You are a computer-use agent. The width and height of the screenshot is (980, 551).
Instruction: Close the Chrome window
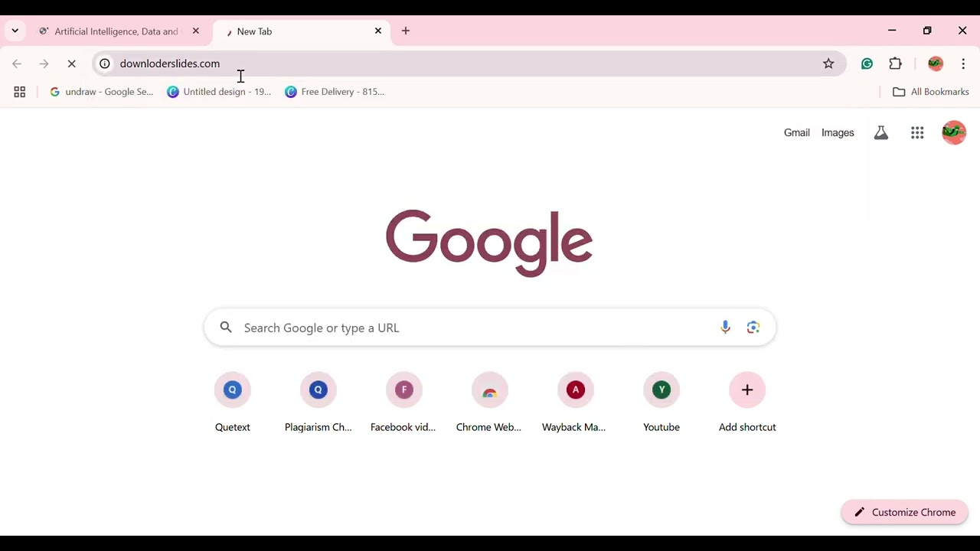[962, 31]
